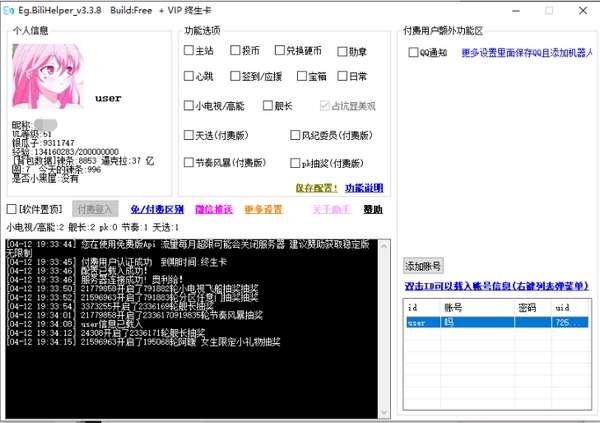The image size is (600, 423).
Task: Open the 更多设置 link
Action: [263, 209]
